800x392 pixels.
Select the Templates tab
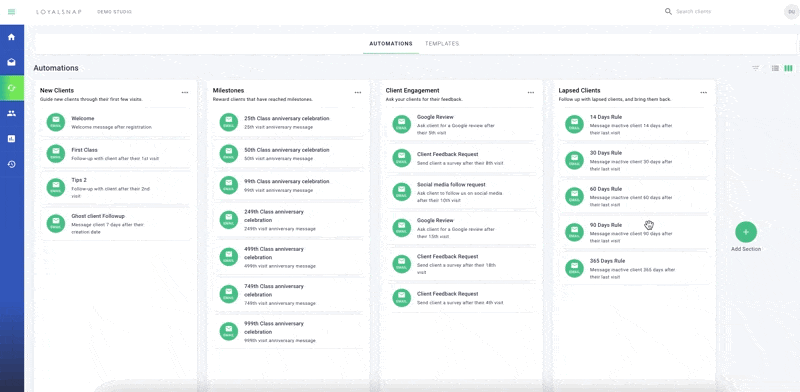[442, 44]
